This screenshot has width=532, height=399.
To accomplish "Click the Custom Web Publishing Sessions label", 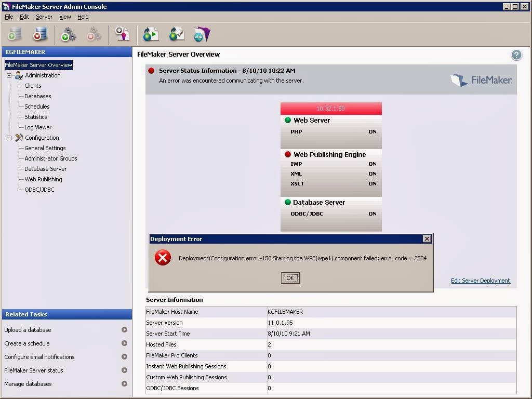I will point(187,377).
